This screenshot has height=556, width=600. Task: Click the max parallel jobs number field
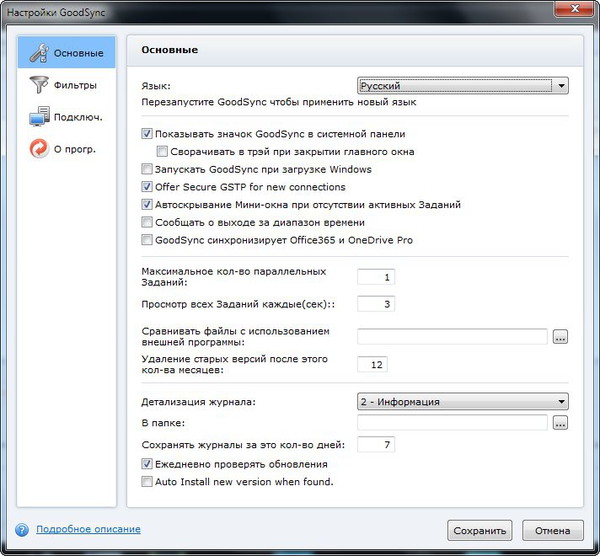pyautogui.click(x=377, y=277)
